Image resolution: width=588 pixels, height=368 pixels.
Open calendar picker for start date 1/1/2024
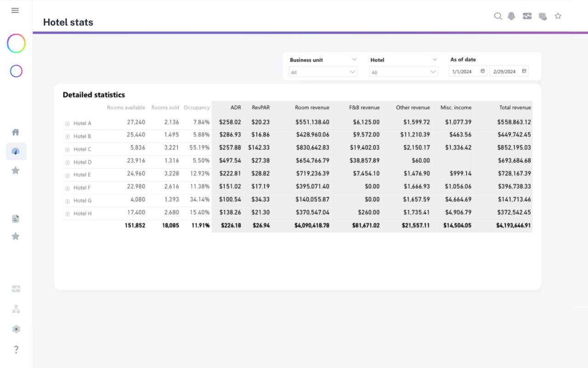482,71
